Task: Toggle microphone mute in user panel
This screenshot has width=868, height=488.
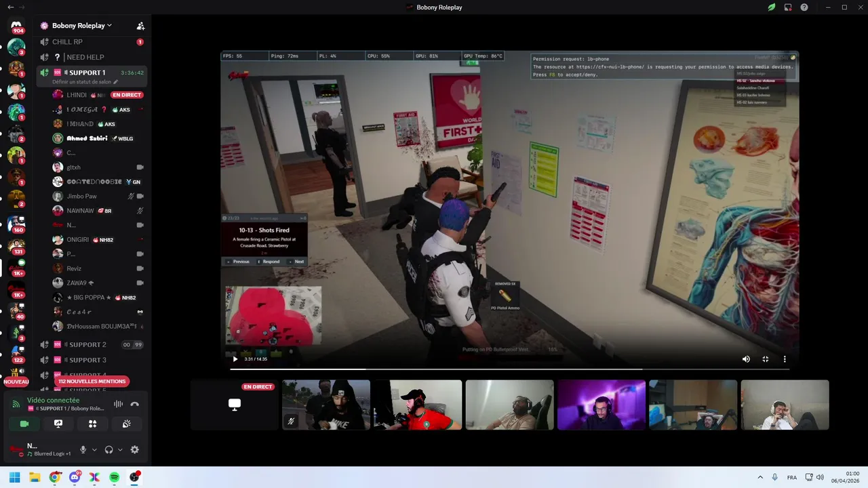Action: [x=83, y=449]
